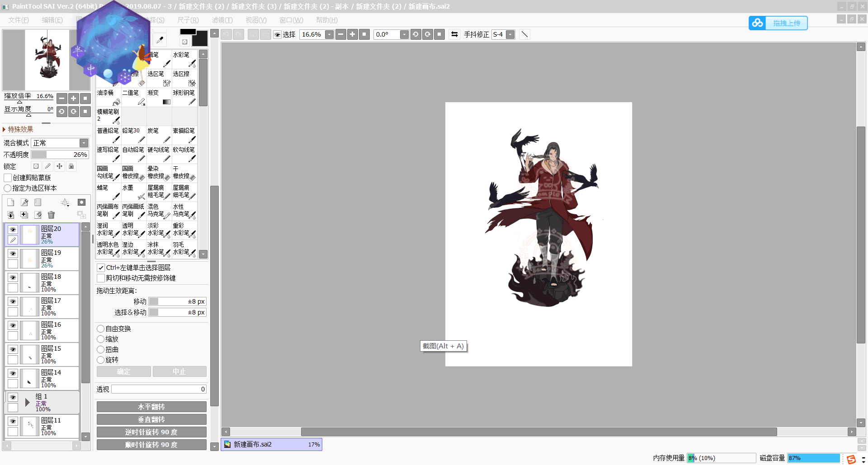Screen dimensions: 868x465
Task: Choose the 水彩笔 watercolor brush
Action: click(x=184, y=60)
